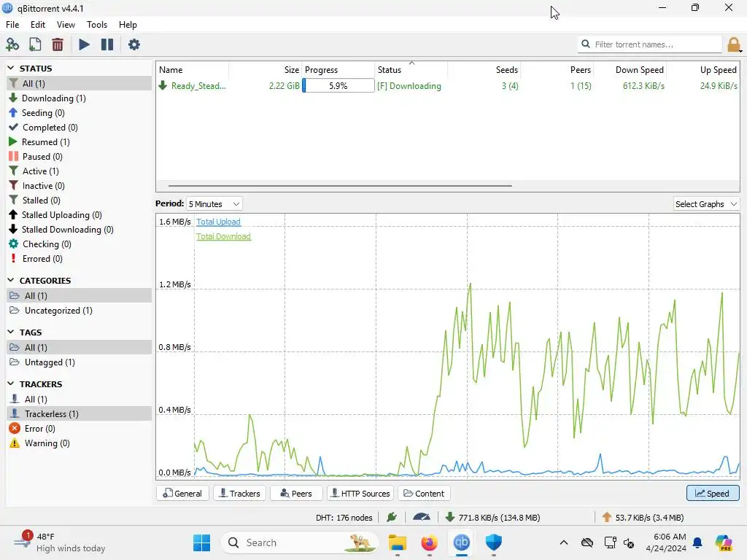The image size is (747, 560).
Task: Sort by the Up Speed column header
Action: pyautogui.click(x=703, y=69)
